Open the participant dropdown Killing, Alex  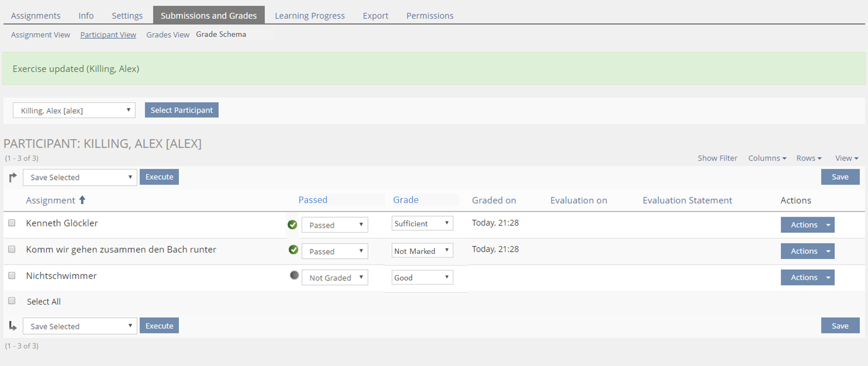tap(74, 110)
